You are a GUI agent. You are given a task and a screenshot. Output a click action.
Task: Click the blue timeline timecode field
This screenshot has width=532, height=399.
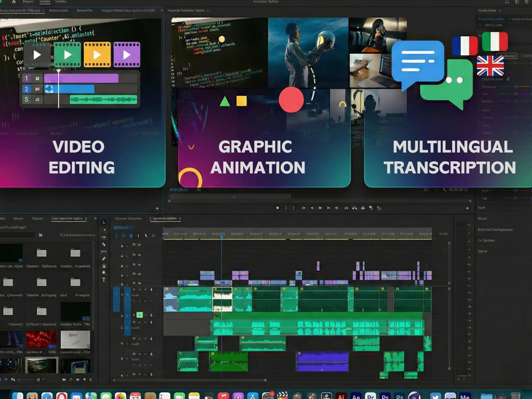point(123,228)
